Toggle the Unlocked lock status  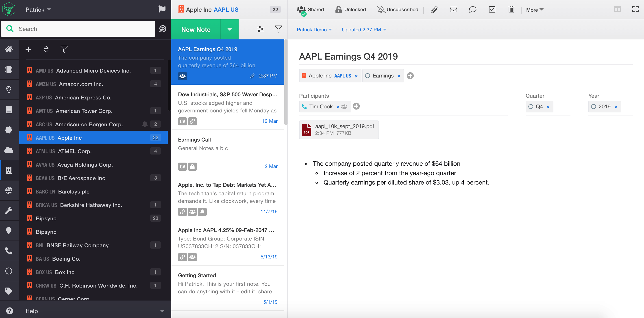point(350,9)
